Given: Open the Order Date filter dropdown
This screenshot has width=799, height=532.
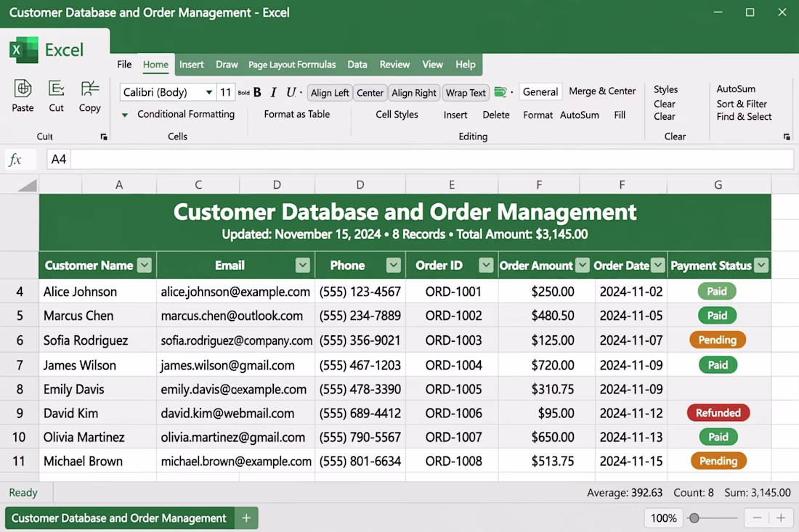Looking at the screenshot, I should click(658, 265).
